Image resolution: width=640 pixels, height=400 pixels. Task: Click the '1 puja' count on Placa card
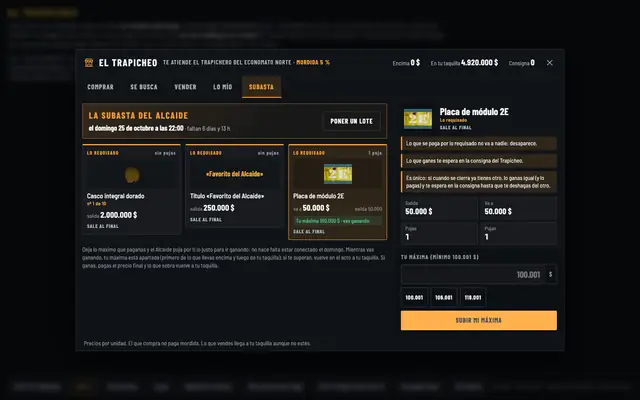click(x=375, y=153)
